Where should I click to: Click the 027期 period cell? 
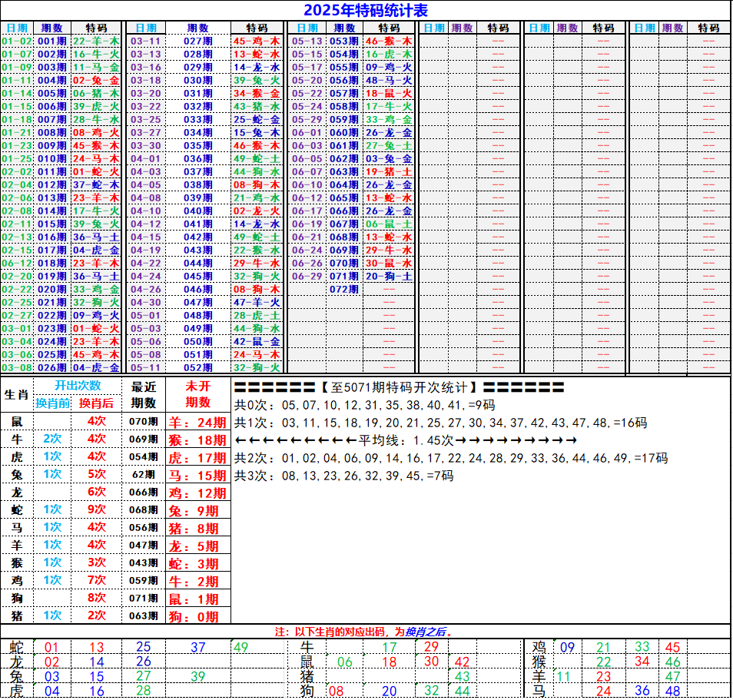197,41
